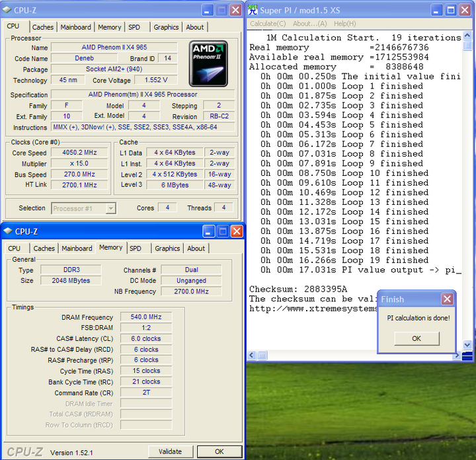Click the Super PI title bar icon
Screen dimensions: 476x460
[253, 10]
